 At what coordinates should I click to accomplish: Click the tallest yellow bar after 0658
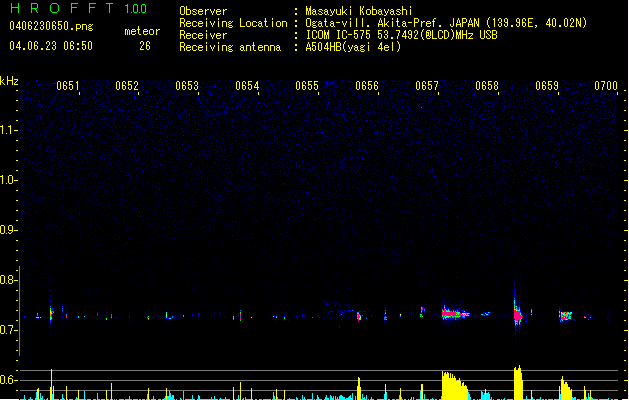click(x=518, y=382)
